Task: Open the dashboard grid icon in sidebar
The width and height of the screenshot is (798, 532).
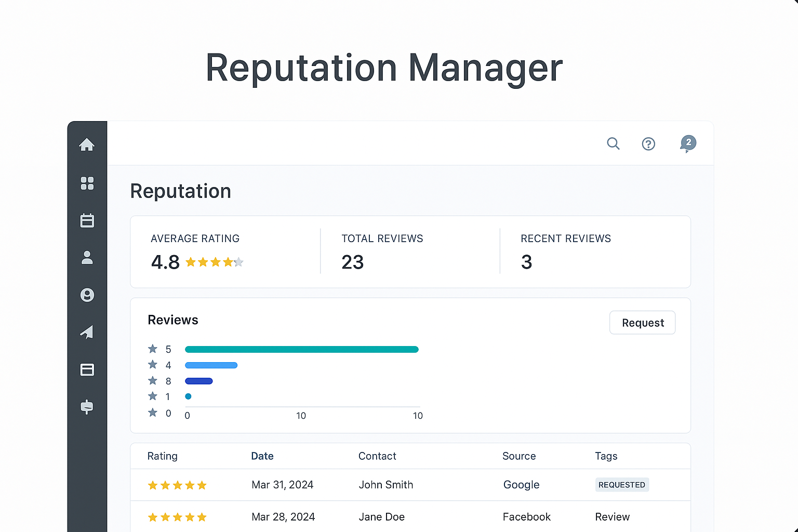Action: click(x=87, y=183)
